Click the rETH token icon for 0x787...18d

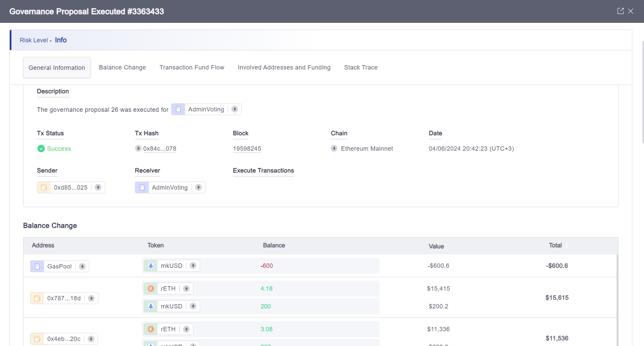coord(151,288)
